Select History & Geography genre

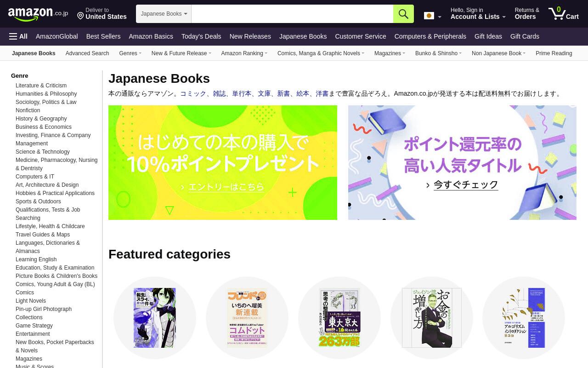[x=41, y=119]
